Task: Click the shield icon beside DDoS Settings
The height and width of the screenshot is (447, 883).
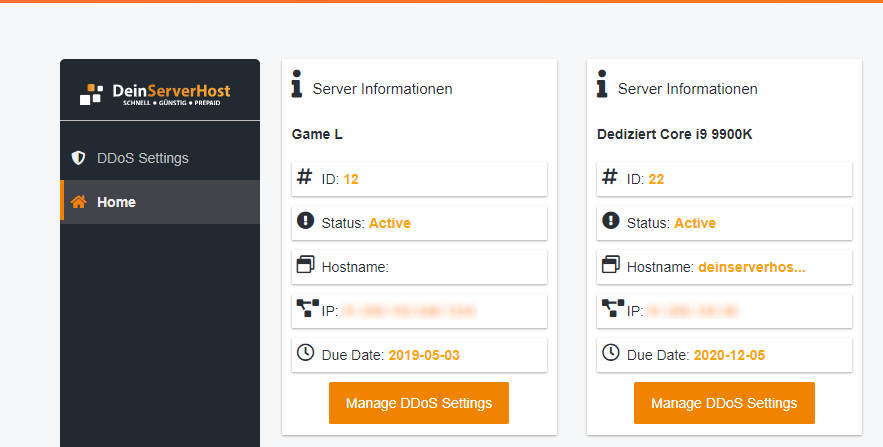Action: pyautogui.click(x=78, y=158)
